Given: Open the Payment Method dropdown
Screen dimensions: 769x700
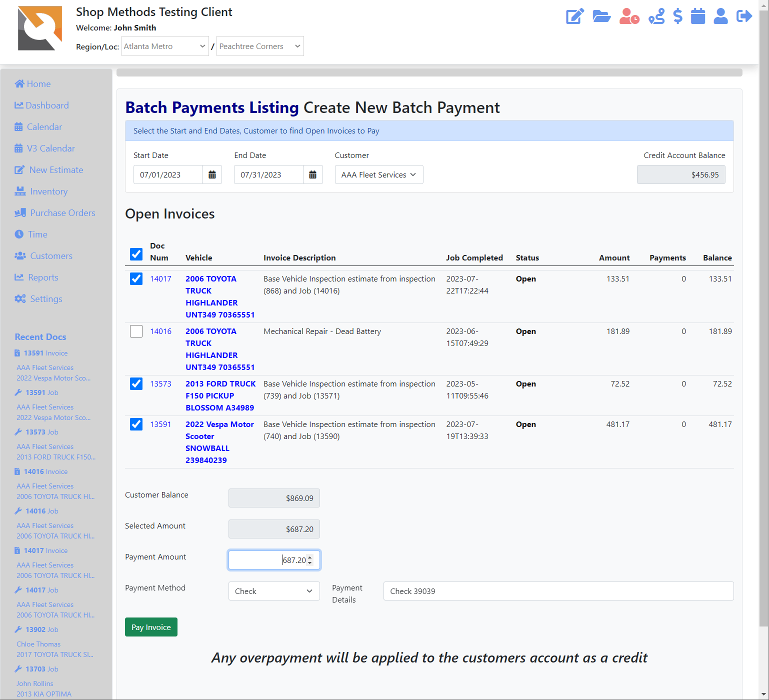Looking at the screenshot, I should [x=274, y=591].
